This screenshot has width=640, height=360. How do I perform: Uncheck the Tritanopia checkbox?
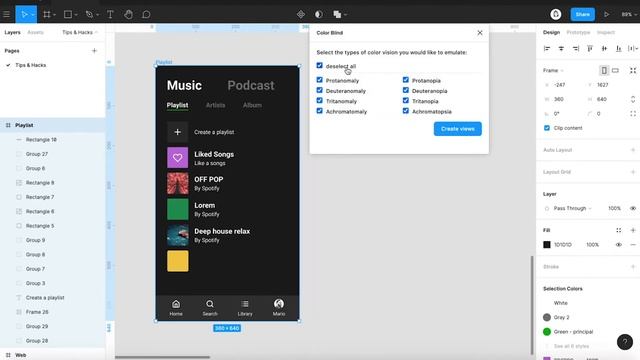(x=405, y=100)
